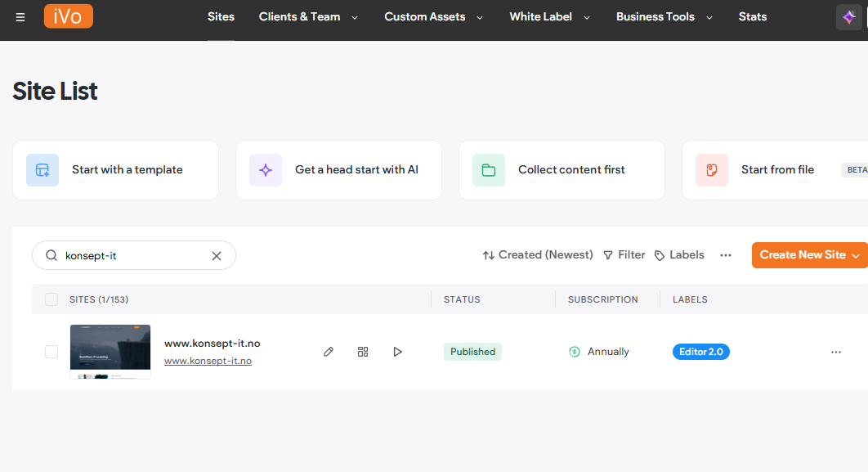Select all sites header checkbox
Viewport: 868px width, 472px height.
pyautogui.click(x=51, y=299)
